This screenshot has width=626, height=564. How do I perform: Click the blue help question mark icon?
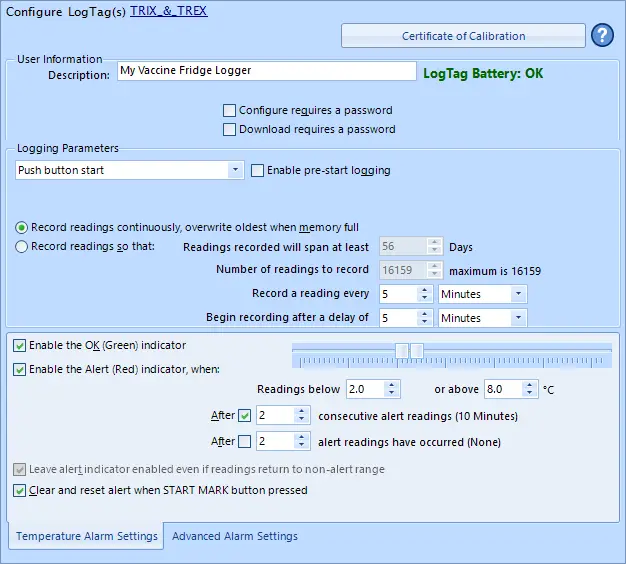click(603, 36)
